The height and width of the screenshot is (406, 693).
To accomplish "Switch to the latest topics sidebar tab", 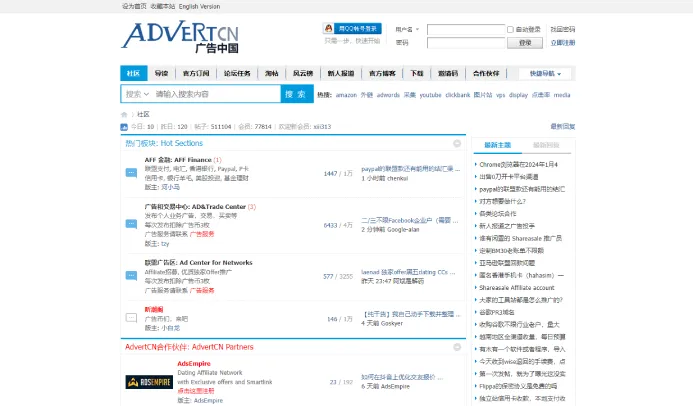I will [x=497, y=145].
